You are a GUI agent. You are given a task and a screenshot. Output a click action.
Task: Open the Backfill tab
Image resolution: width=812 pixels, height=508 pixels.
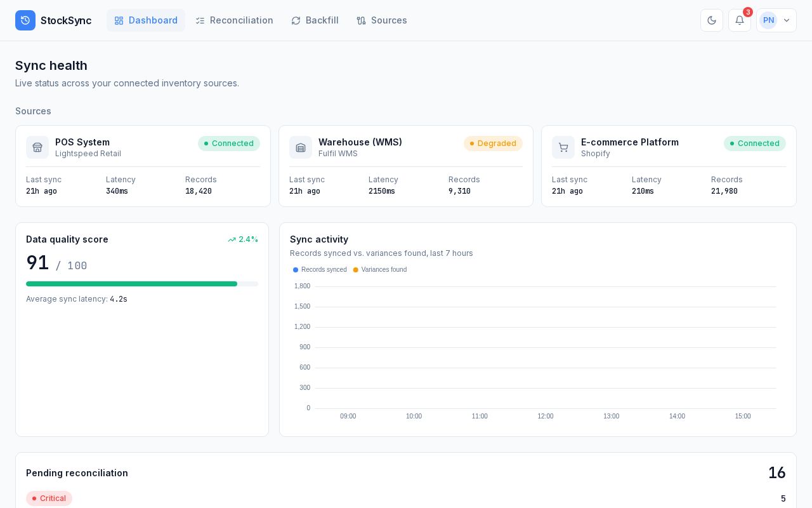pos(315,20)
